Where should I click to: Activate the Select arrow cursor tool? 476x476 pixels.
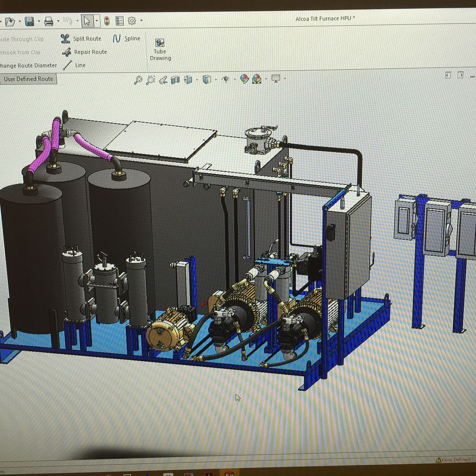[x=87, y=21]
